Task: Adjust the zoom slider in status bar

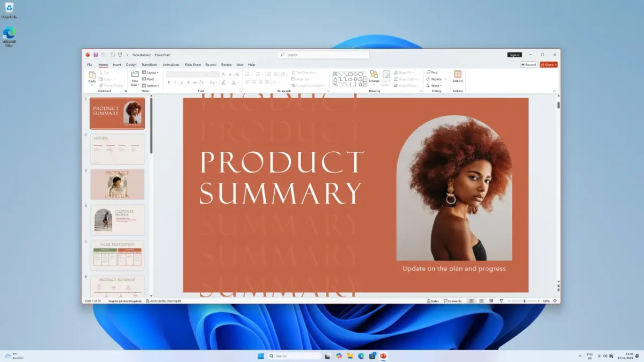Action: pos(524,301)
